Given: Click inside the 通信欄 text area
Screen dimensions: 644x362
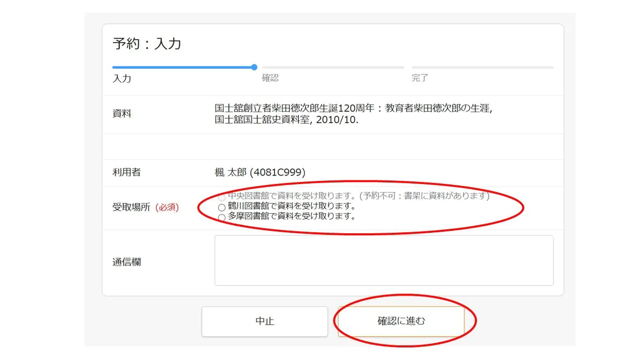Looking at the screenshot, I should 384,260.
